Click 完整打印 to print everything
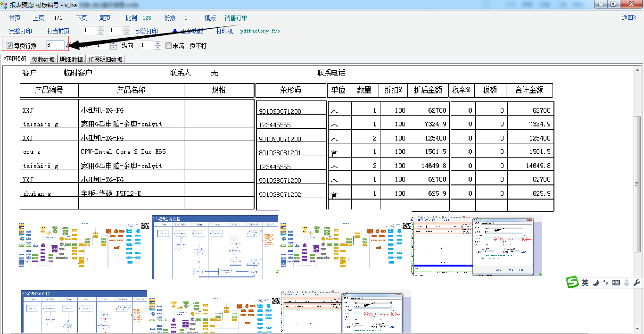644x334 pixels. coord(21,31)
